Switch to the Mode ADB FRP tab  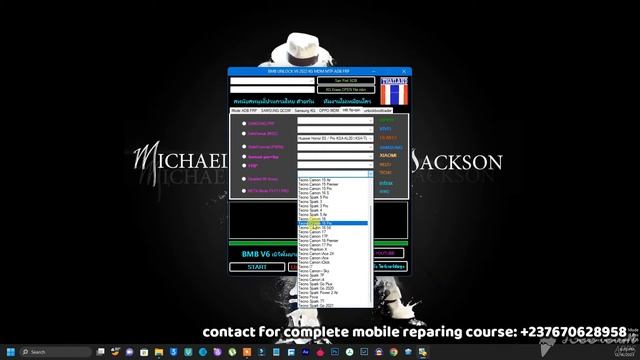click(x=244, y=111)
